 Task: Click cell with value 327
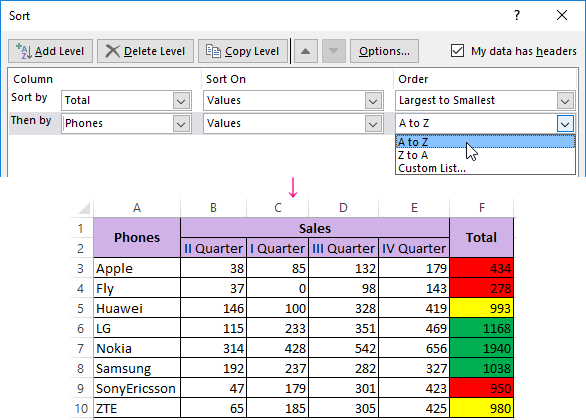(414, 368)
